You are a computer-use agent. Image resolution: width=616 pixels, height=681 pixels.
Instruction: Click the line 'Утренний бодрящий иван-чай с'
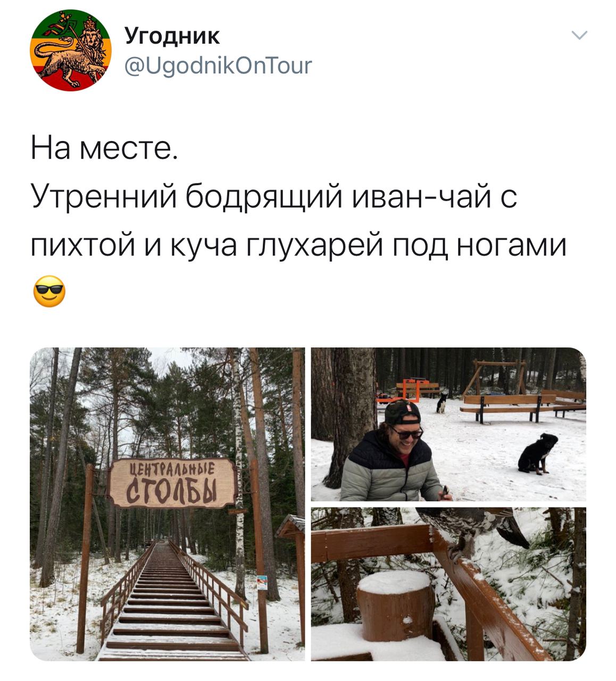click(x=274, y=196)
